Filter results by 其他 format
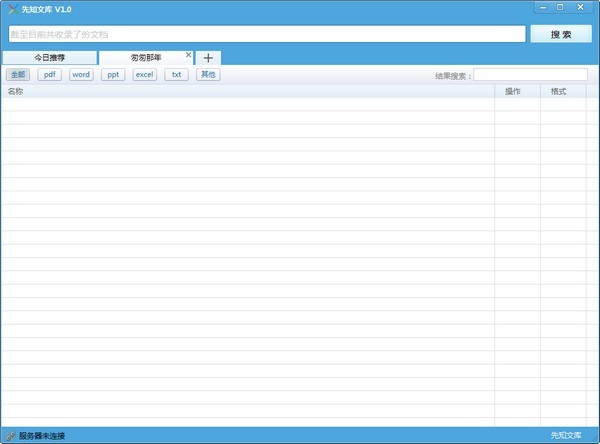600x444 pixels. pyautogui.click(x=207, y=75)
